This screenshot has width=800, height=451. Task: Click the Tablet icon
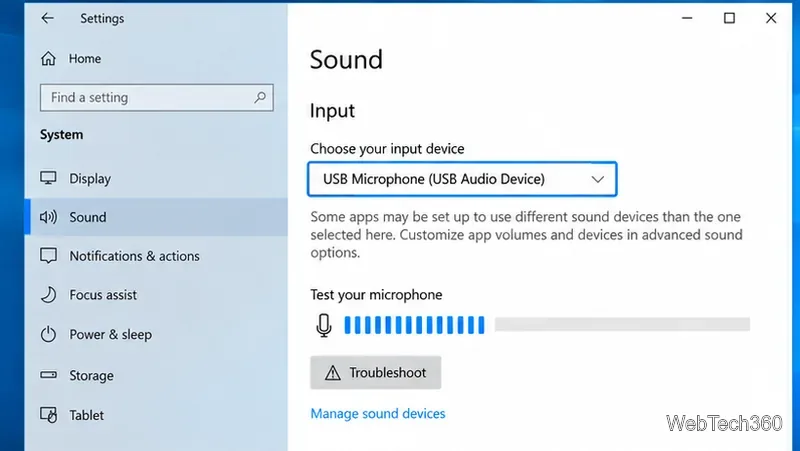pos(48,415)
